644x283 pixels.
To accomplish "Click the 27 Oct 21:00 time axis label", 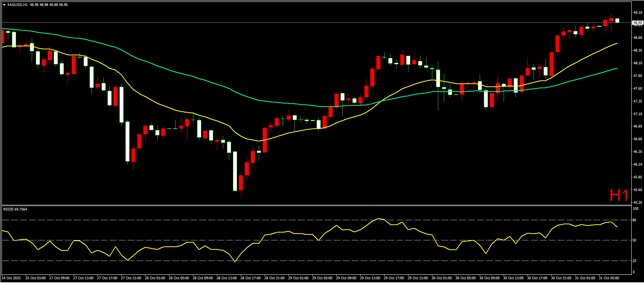I will [131, 278].
